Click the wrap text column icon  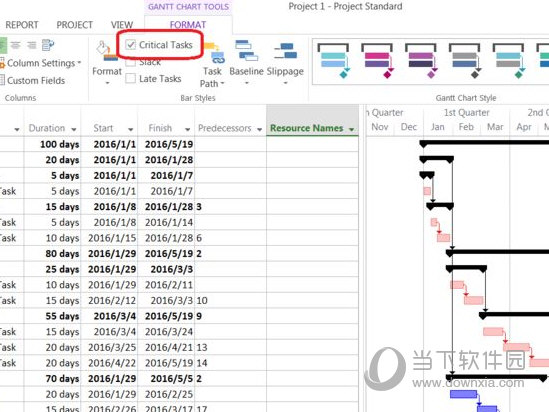[48, 45]
